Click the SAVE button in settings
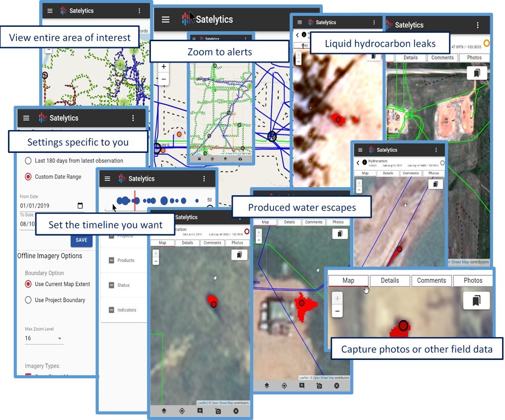Viewport: 505px width, 420px height. (81, 240)
